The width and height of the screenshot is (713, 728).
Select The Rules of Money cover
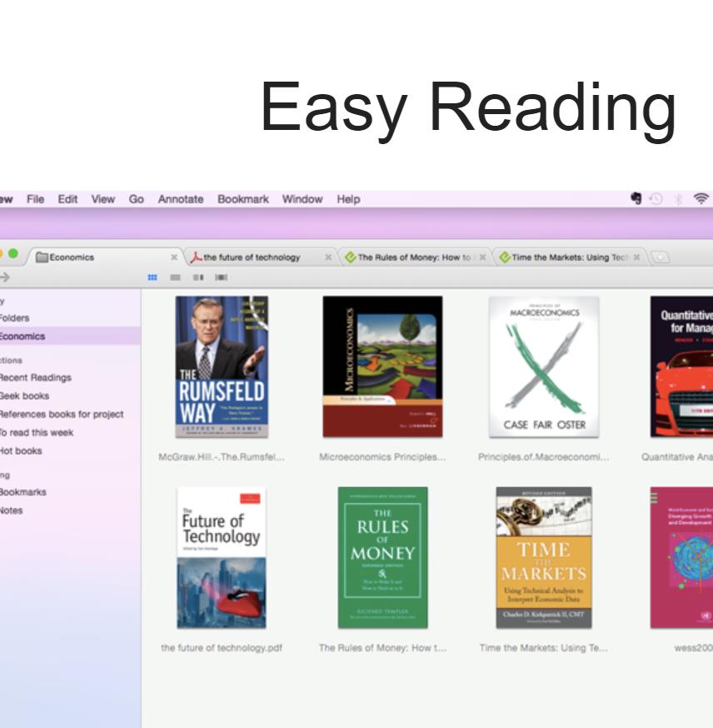click(382, 557)
